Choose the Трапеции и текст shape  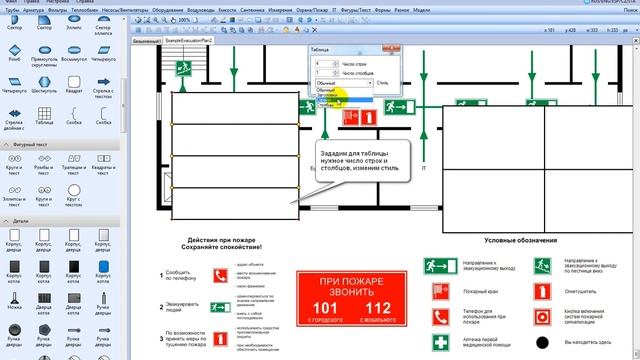click(x=74, y=164)
